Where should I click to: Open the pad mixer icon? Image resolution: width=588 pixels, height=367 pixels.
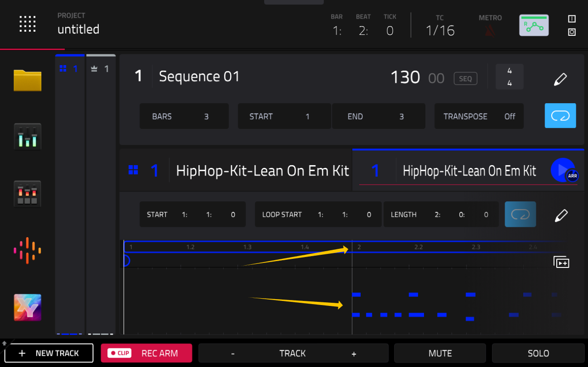[27, 194]
